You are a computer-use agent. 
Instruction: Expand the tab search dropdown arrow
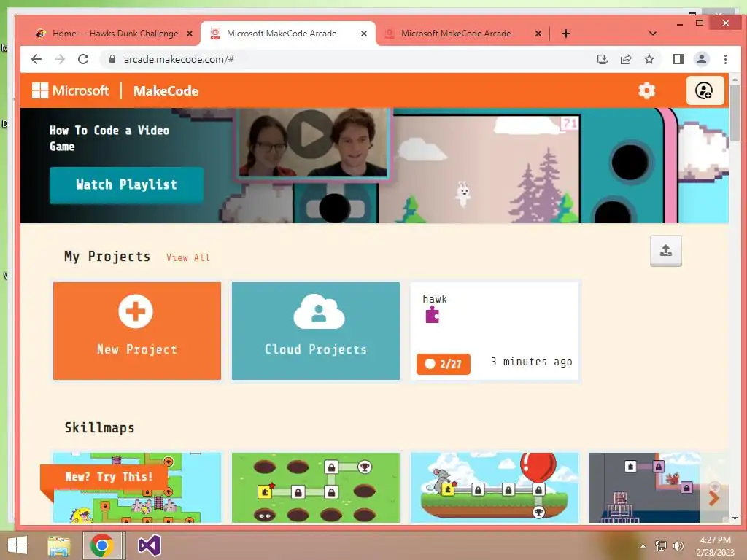pos(653,34)
